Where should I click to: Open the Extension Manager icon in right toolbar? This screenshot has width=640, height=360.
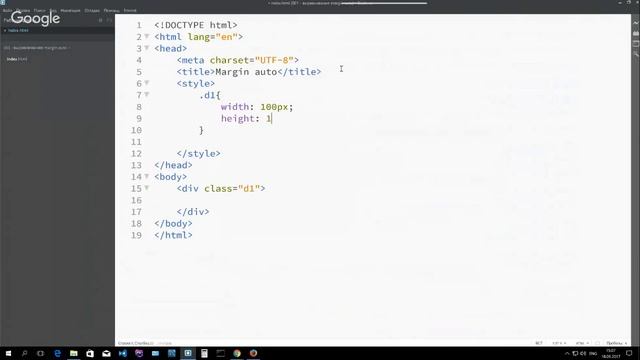(x=636, y=33)
